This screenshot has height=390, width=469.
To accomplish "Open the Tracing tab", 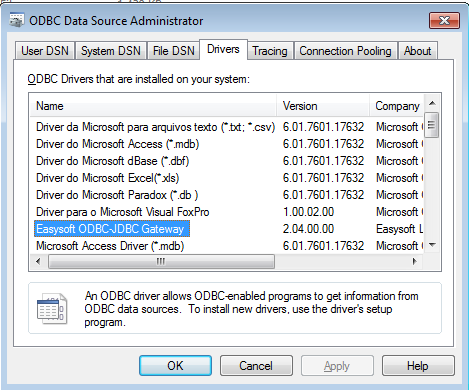I will (270, 51).
